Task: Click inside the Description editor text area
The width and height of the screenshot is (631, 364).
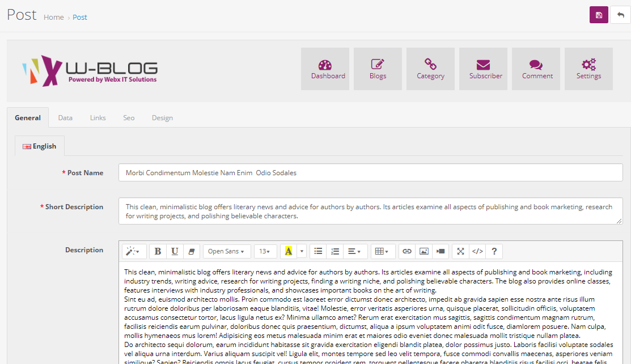Action: tap(371, 314)
